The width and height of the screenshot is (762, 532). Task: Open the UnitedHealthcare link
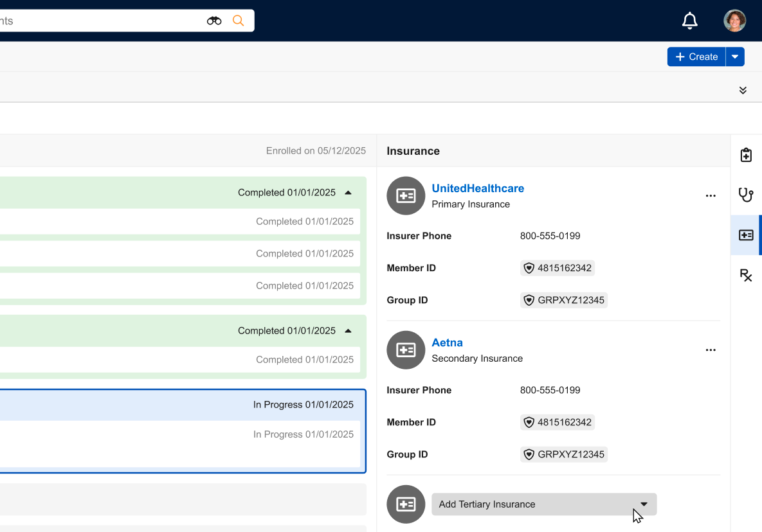pos(478,188)
